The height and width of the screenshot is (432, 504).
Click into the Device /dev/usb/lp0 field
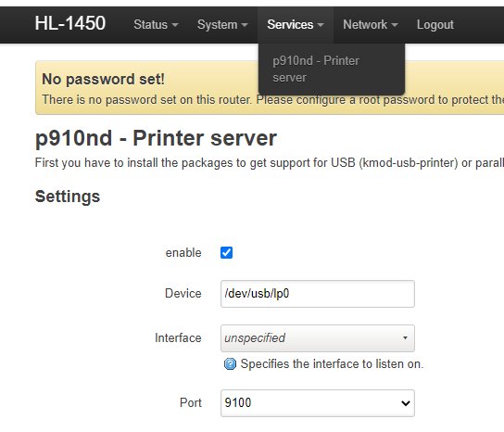pos(318,294)
